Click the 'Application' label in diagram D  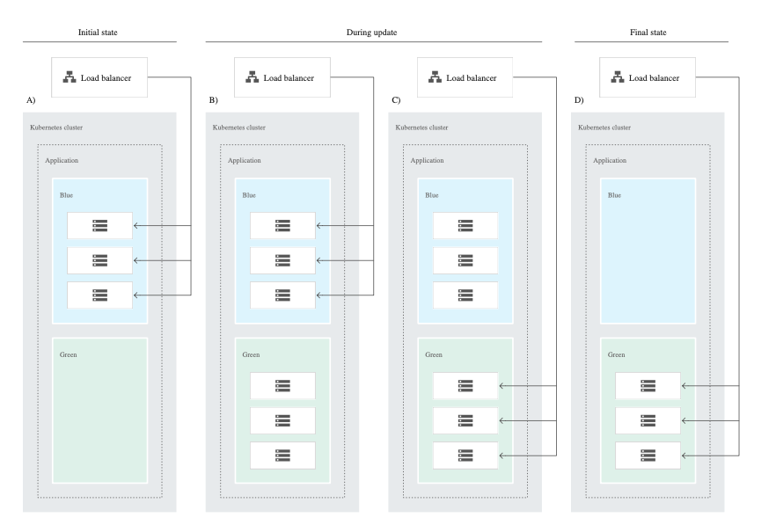click(610, 160)
